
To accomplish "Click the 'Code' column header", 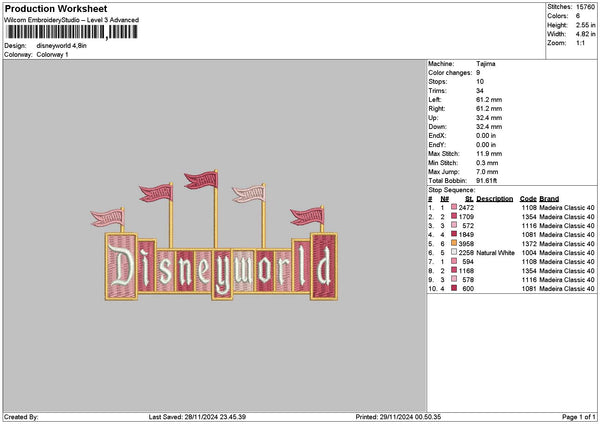I will [528, 199].
